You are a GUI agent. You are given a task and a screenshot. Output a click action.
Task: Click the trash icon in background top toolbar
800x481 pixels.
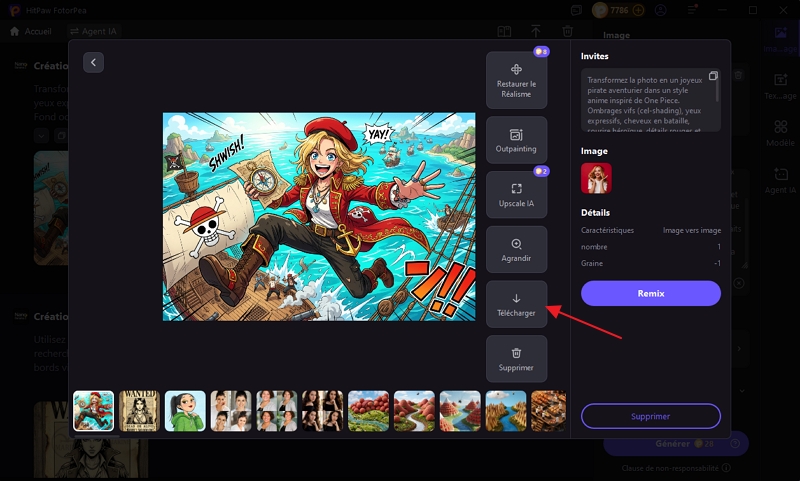[x=567, y=32]
